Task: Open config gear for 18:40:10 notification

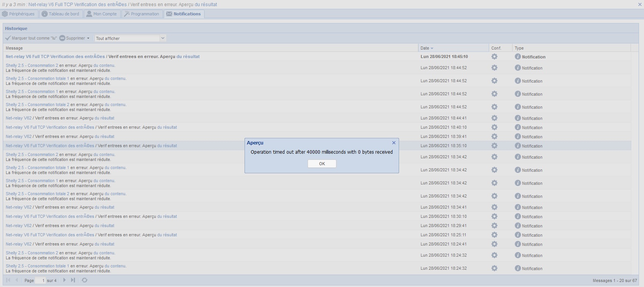Action: pos(494,127)
